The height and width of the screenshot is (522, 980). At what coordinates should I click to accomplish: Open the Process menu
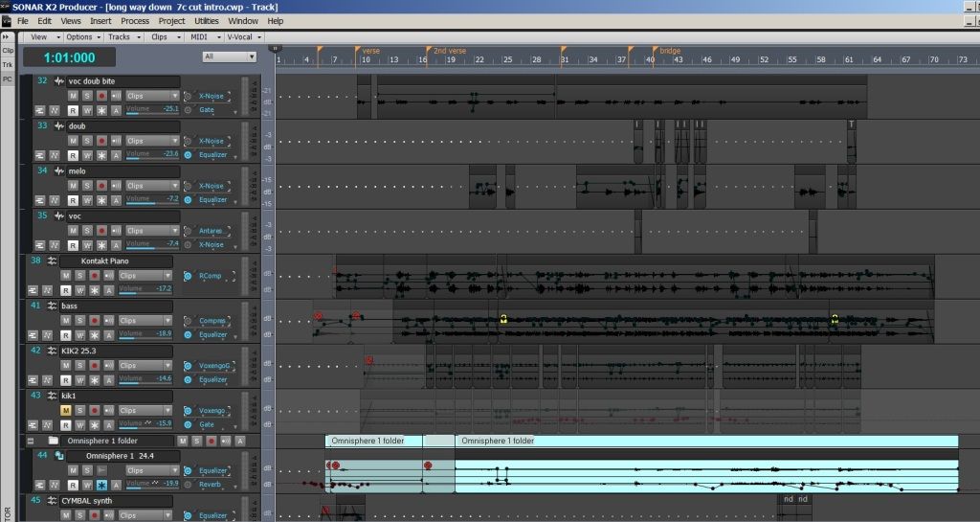coord(135,20)
